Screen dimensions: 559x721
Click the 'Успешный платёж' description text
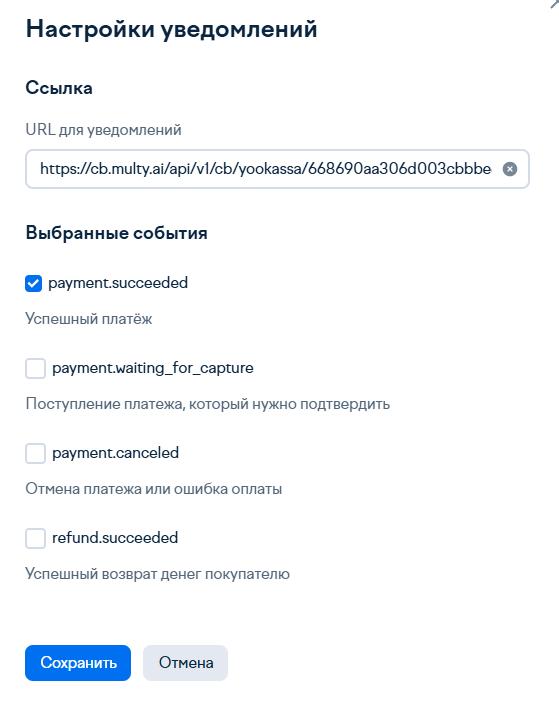point(89,319)
